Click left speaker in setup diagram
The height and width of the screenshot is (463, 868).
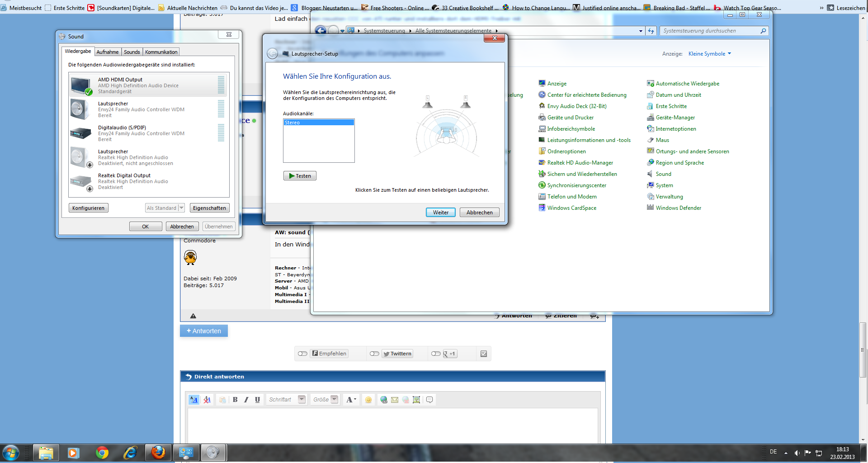pos(427,102)
